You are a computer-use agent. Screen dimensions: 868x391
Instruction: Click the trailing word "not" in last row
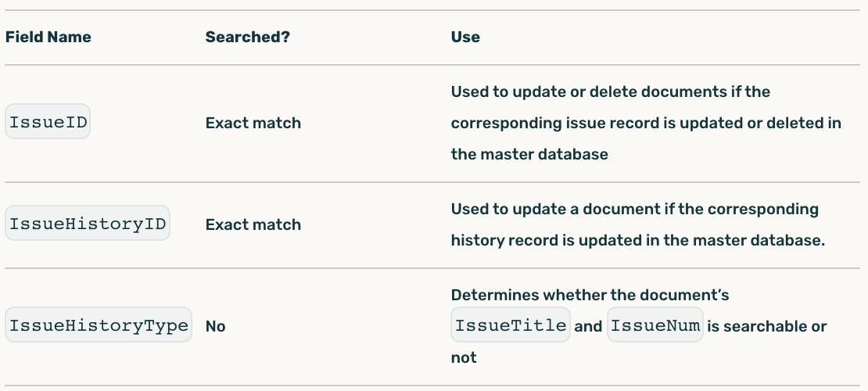pyautogui.click(x=464, y=357)
